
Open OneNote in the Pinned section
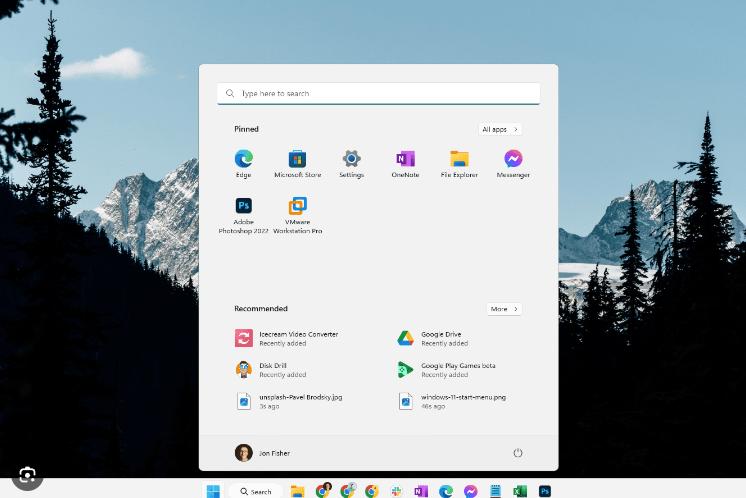tap(405, 163)
